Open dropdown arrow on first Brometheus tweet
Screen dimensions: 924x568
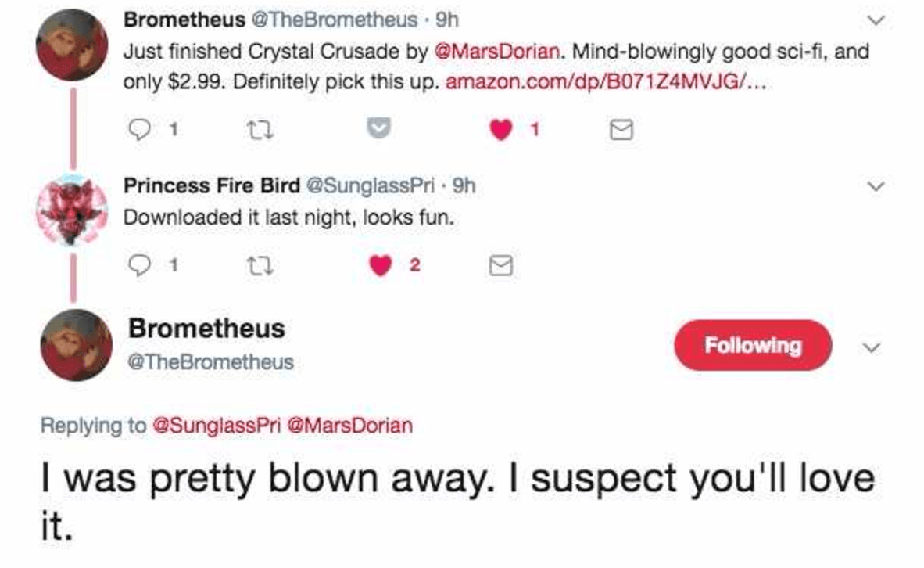click(x=878, y=20)
